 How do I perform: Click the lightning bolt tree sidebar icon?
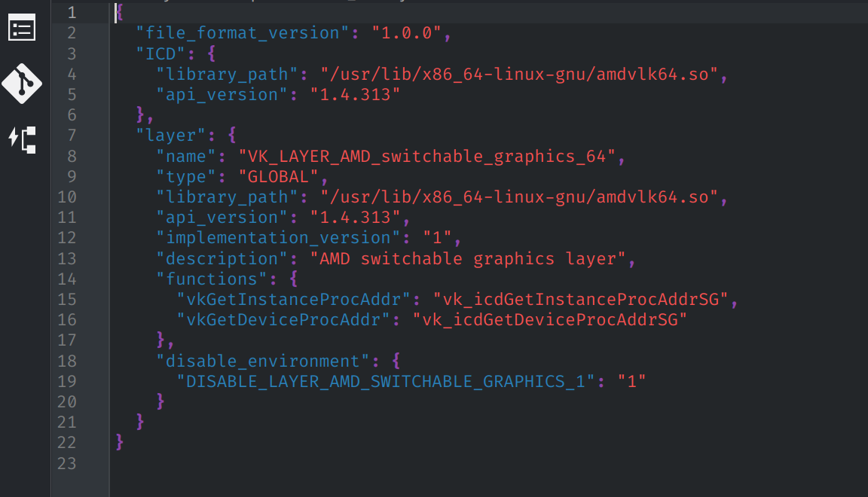click(22, 139)
